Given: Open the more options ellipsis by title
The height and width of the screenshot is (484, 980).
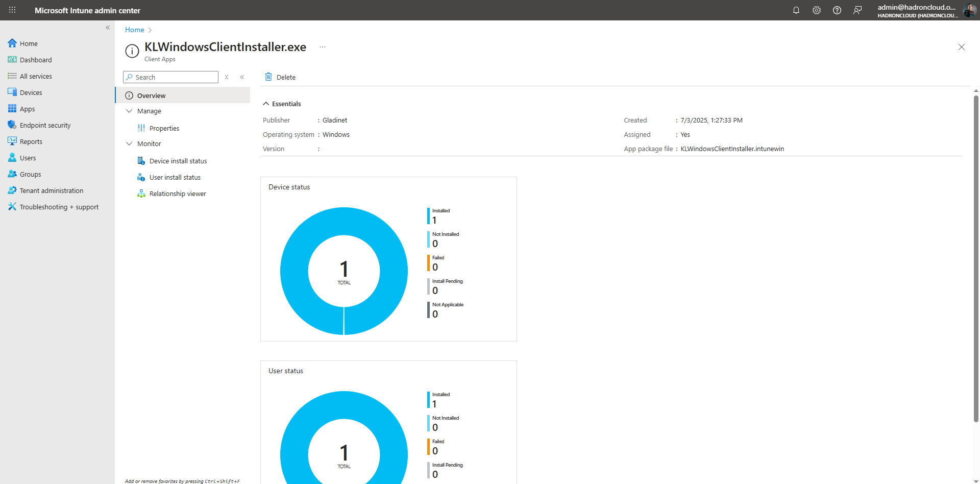Looking at the screenshot, I should (323, 47).
